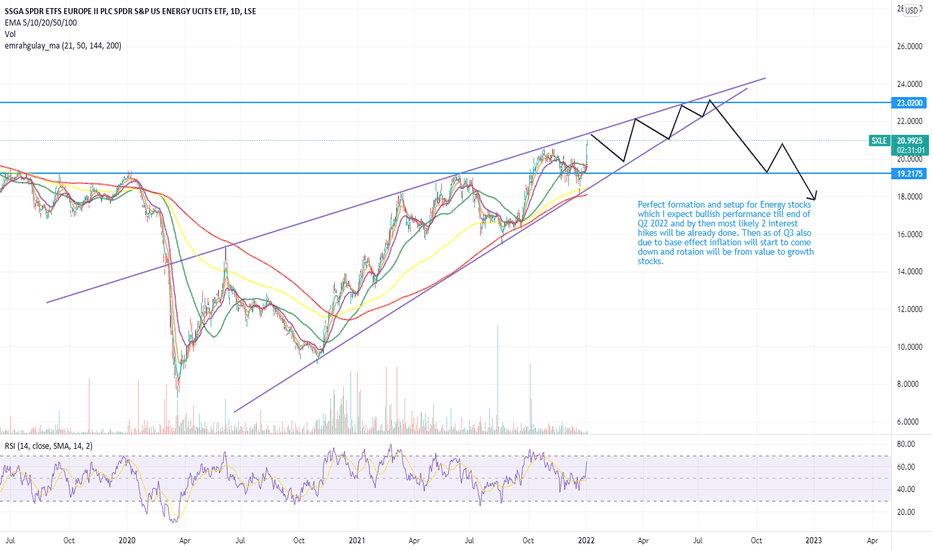932x550 pixels.
Task: Click 20.00 on the RSI scale
Action: (x=906, y=512)
